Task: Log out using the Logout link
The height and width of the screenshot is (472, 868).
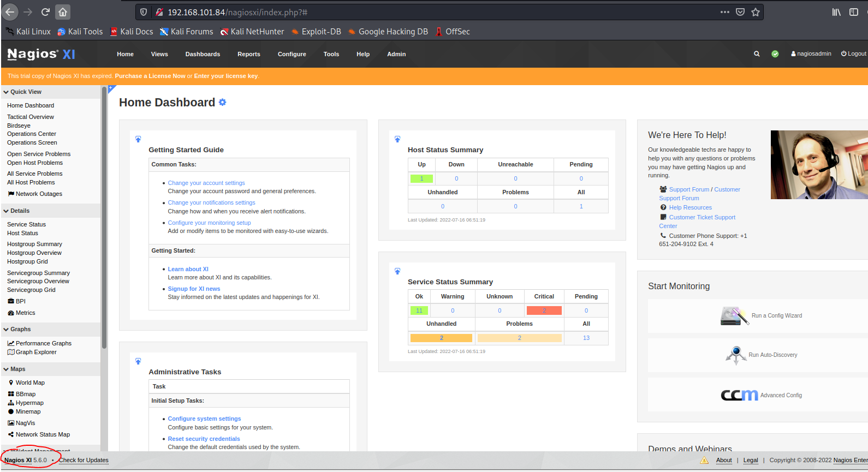Action: pos(854,53)
